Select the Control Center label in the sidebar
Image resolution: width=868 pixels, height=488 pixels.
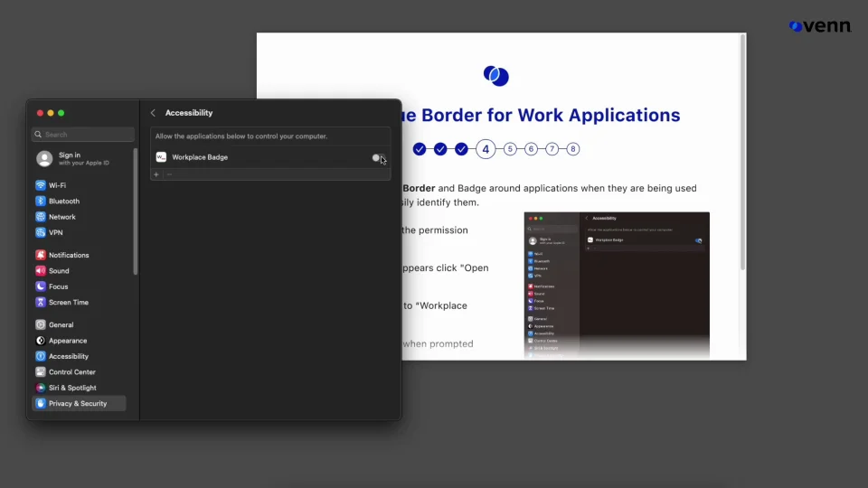point(72,371)
